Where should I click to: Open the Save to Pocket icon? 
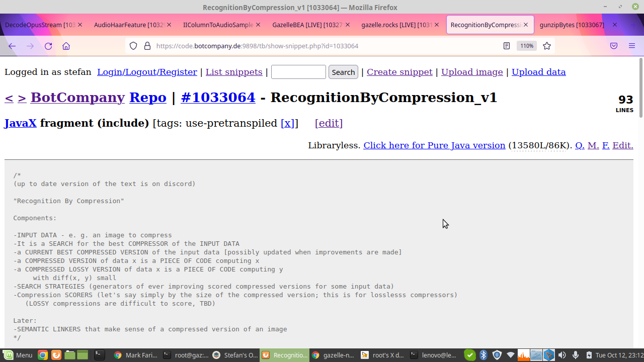point(614,46)
